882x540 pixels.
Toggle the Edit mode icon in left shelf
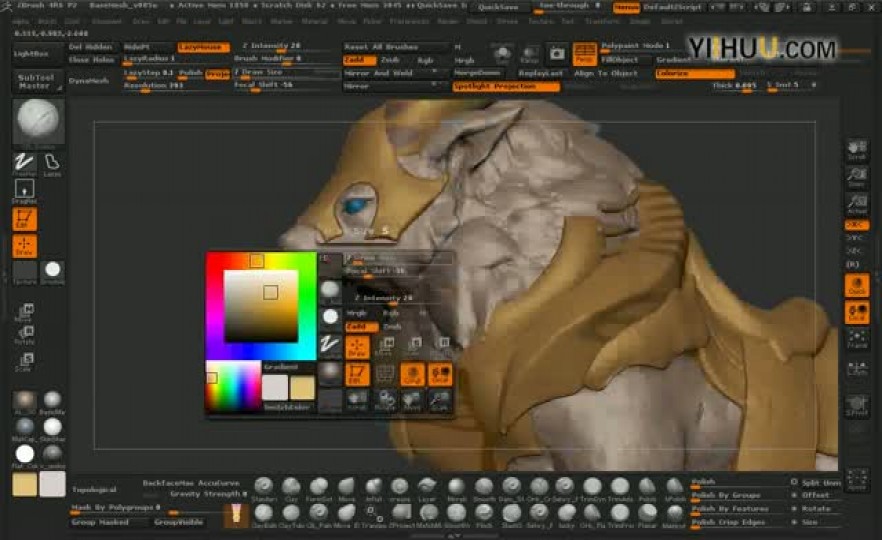point(24,219)
